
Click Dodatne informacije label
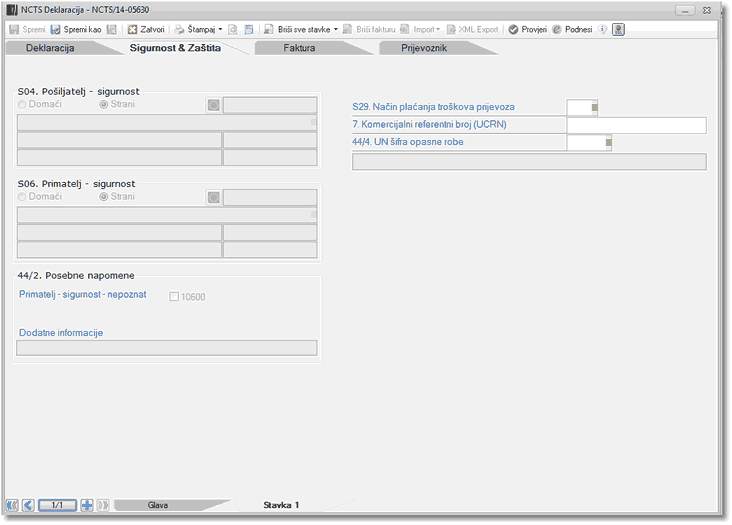[61, 333]
